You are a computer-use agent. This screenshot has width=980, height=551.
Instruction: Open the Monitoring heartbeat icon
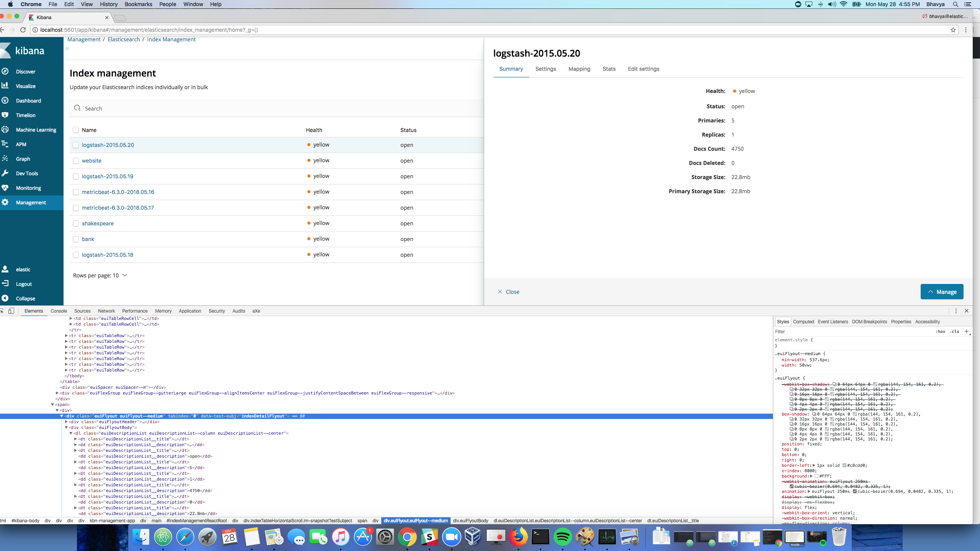(x=5, y=187)
